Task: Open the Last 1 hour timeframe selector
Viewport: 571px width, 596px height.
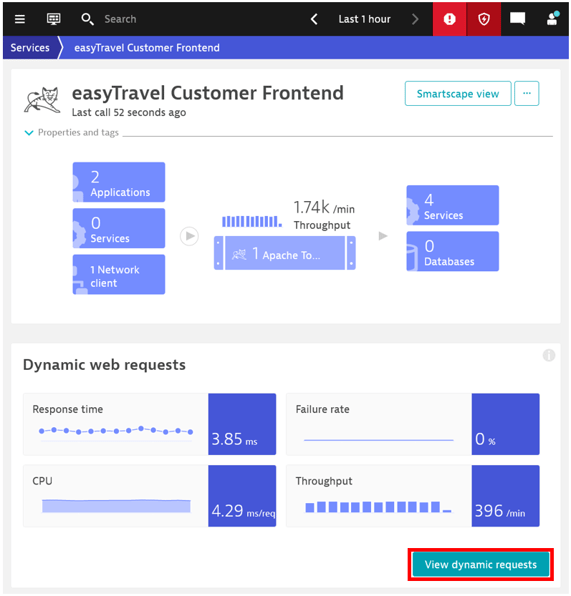Action: (x=364, y=19)
